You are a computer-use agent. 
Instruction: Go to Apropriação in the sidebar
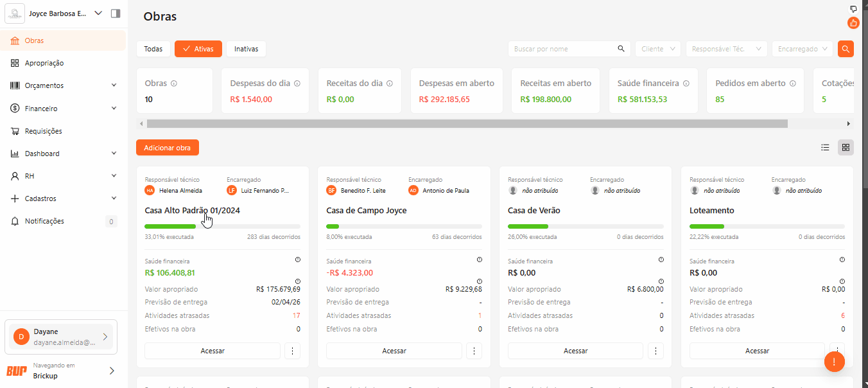[x=44, y=63]
